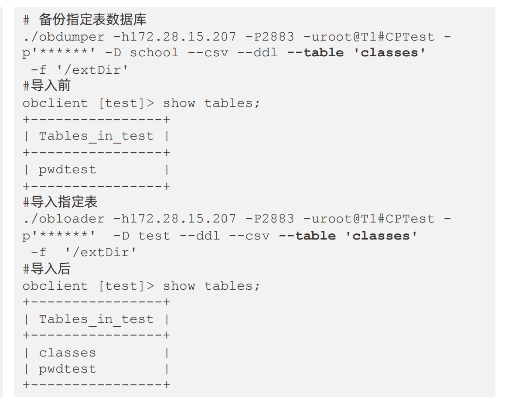Click the ./obloader command text
The height and width of the screenshot is (404, 532).
point(64,219)
